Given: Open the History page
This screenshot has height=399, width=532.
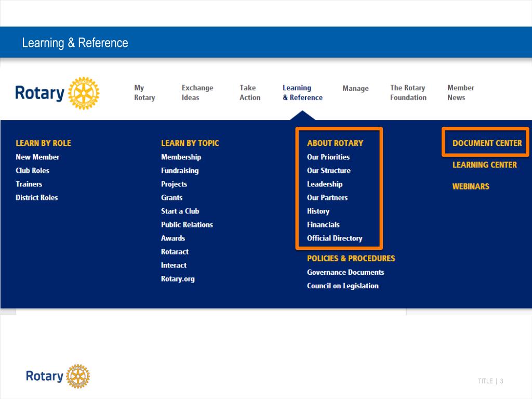Looking at the screenshot, I should click(x=318, y=211).
